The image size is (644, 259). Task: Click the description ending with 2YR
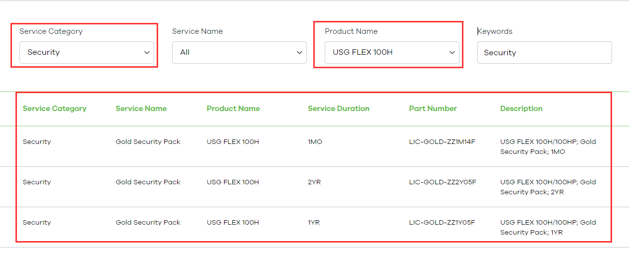pos(548,187)
